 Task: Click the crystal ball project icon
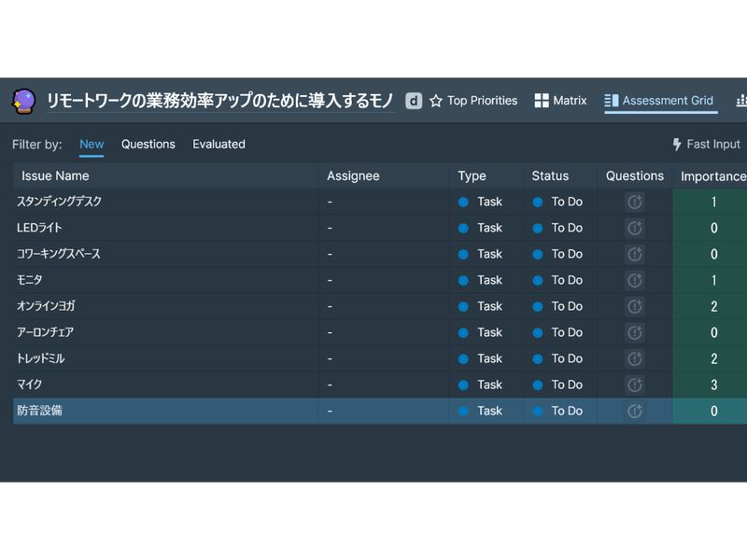pos(23,101)
